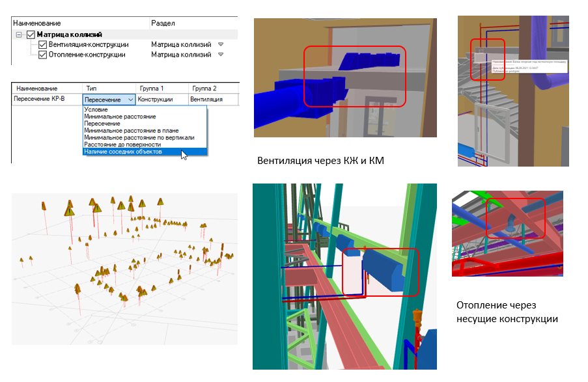This screenshot has height=382, width=588.
Task: Click the Группа 2 column header
Action: click(204, 88)
